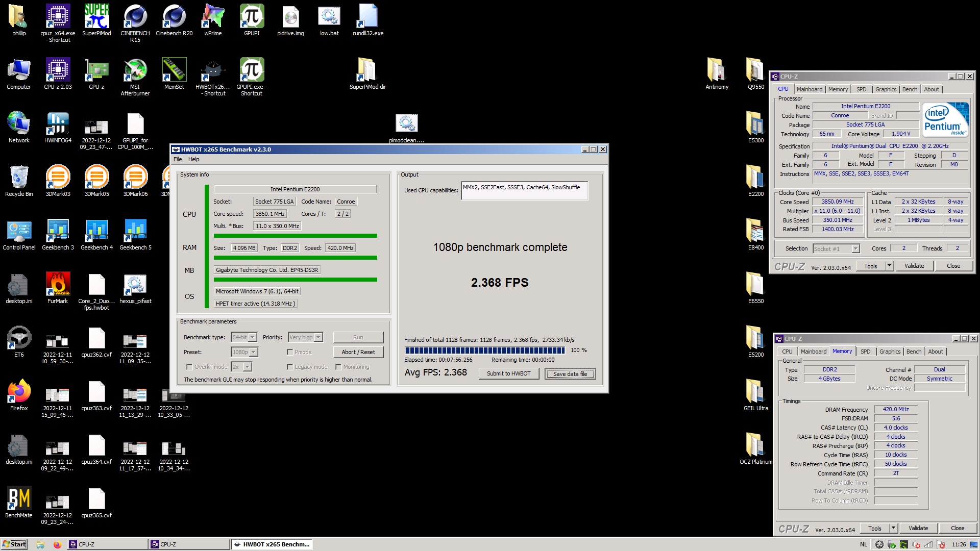The image size is (980, 551).
Task: Click the benchmark progress bar at 100%
Action: (485, 350)
